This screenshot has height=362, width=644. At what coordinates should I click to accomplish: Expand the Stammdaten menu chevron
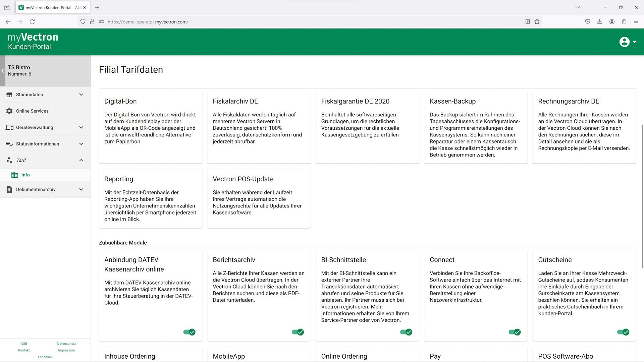click(x=81, y=95)
